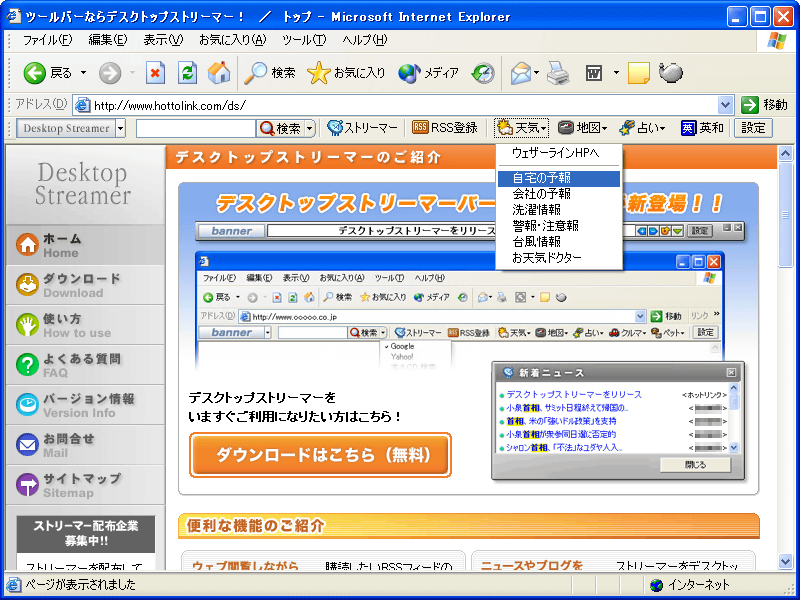
Task: Click the 設定 settings button
Action: pyautogui.click(x=753, y=128)
